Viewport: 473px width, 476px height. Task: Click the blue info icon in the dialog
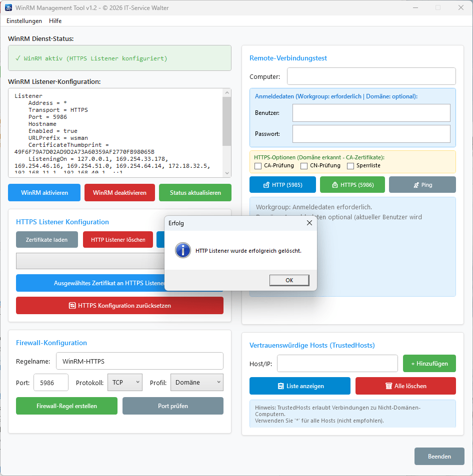click(x=183, y=250)
